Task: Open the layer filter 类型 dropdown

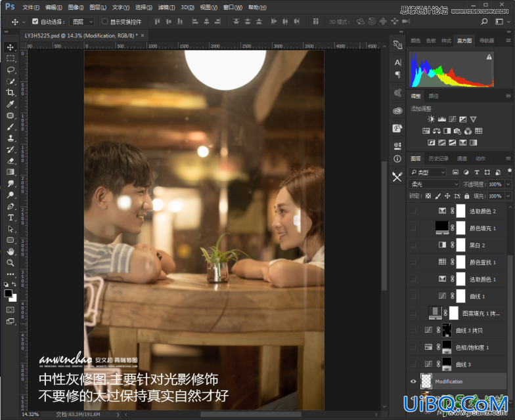Action: 428,172
